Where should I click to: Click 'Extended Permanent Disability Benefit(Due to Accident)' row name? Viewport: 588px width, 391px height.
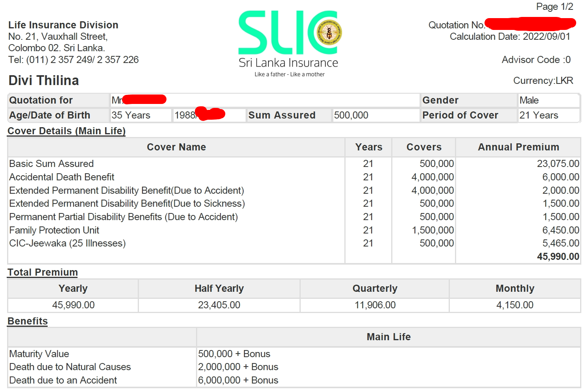pyautogui.click(x=127, y=191)
